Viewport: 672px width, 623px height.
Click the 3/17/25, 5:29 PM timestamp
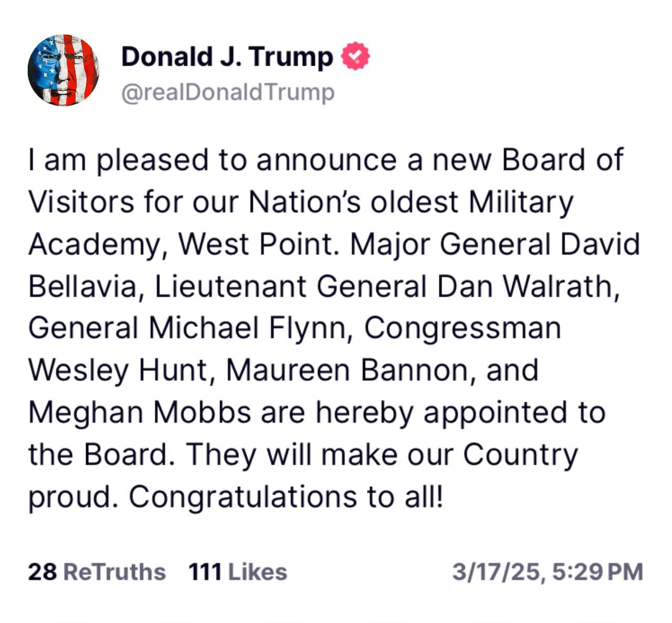click(548, 572)
